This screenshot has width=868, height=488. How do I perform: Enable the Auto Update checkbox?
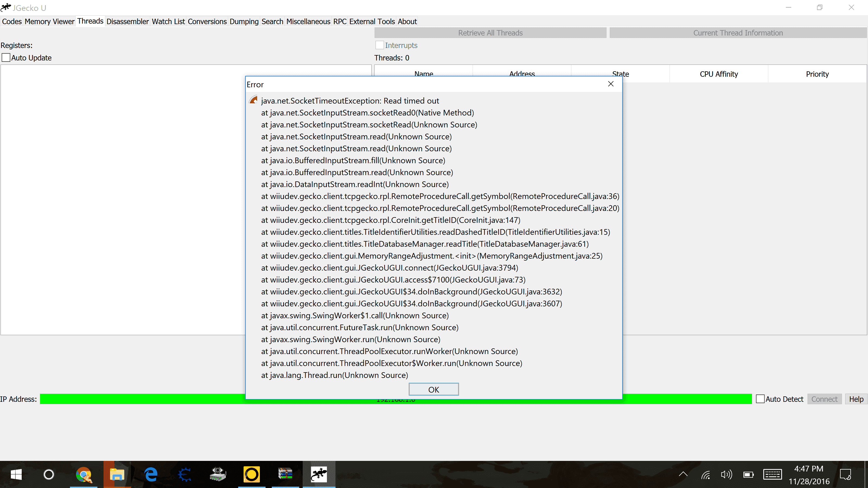click(6, 57)
